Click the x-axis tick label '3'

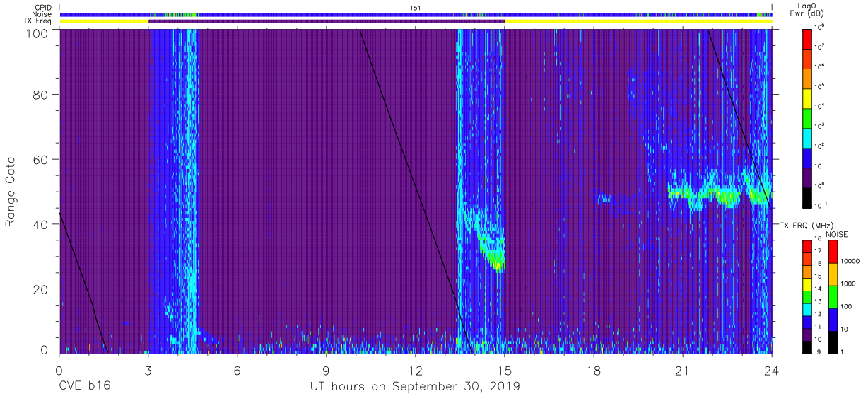(148, 370)
